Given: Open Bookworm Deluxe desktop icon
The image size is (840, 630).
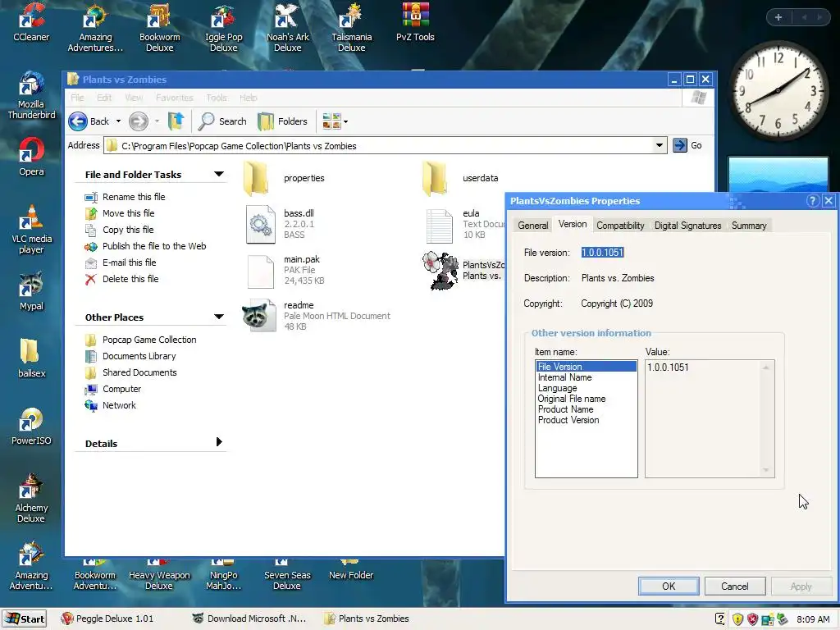Looking at the screenshot, I should 159,27.
